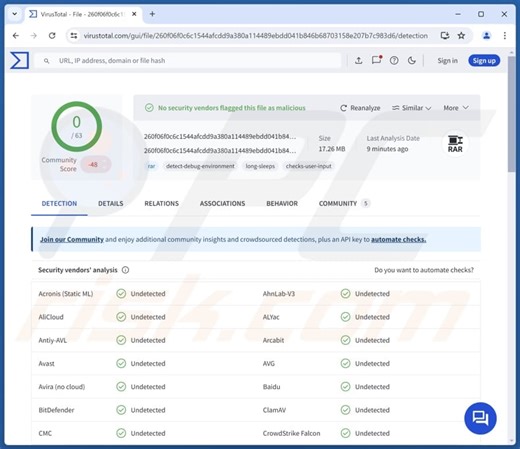Screen dimensions: 520x449
Task: Click the RAR file type icon
Action: pyautogui.click(x=455, y=144)
